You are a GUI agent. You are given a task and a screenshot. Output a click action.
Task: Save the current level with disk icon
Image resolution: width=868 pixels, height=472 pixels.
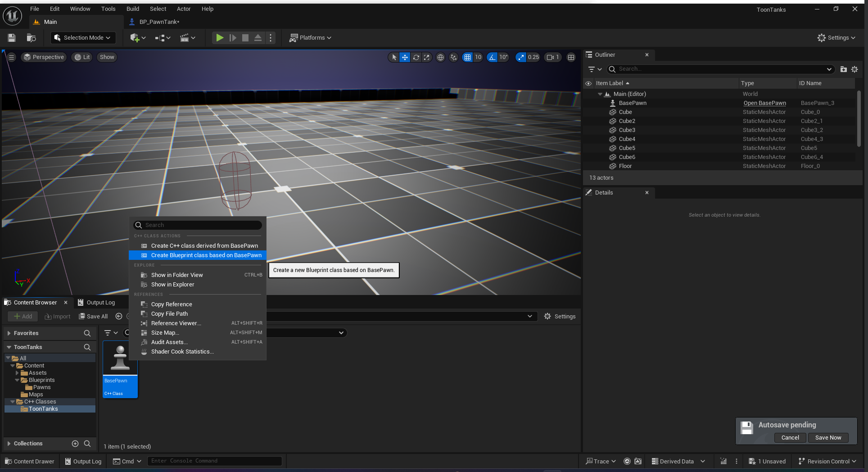coord(12,38)
